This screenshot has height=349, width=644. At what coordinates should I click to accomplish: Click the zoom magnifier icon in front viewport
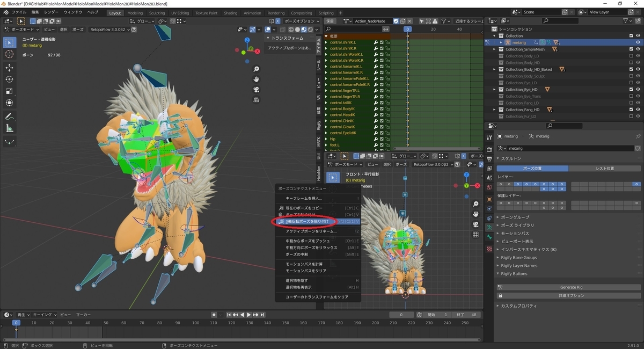tap(475, 204)
